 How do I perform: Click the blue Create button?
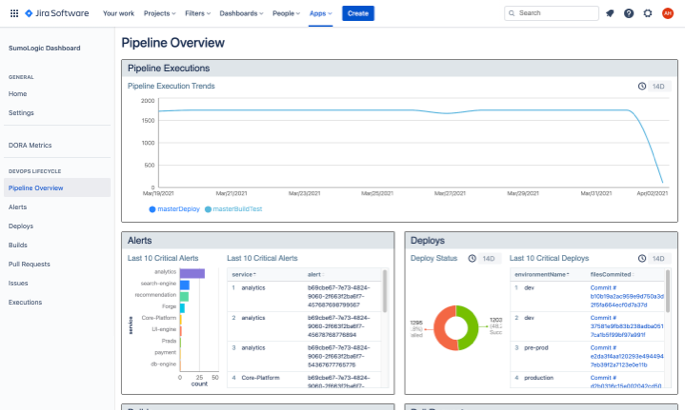[x=358, y=13]
